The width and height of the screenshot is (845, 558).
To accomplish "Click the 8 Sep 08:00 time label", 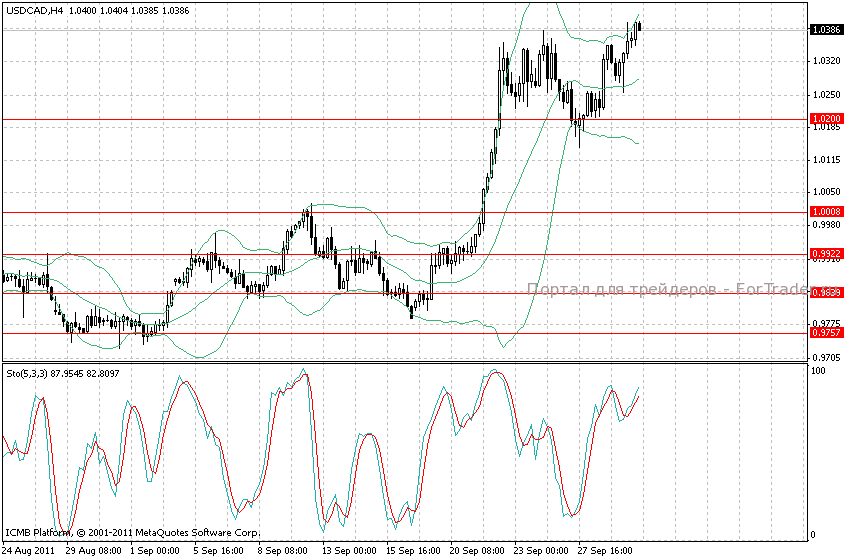I will 282,551.
